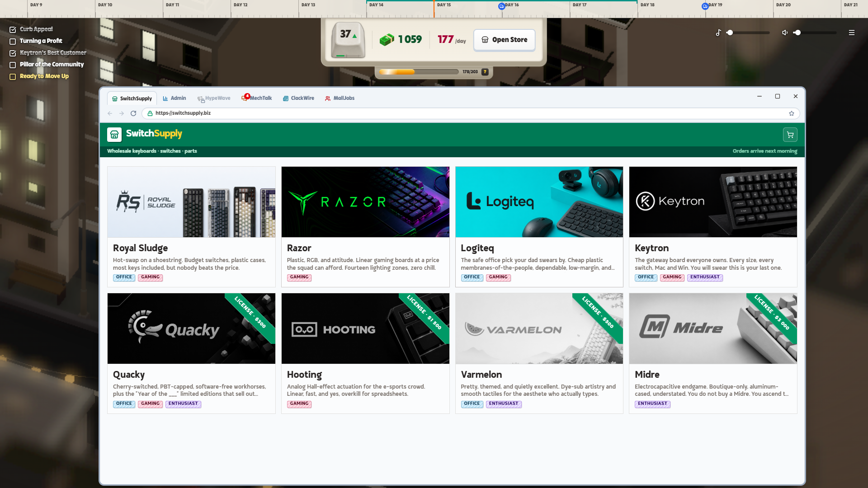Click the padlock icon in the address bar
Screen dimensions: 868x488
click(150, 113)
